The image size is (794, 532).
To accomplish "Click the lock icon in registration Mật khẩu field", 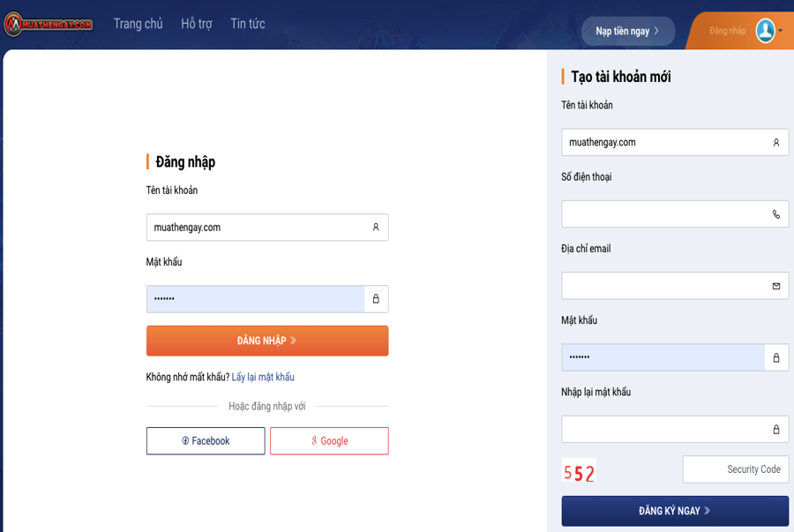I will (776, 358).
